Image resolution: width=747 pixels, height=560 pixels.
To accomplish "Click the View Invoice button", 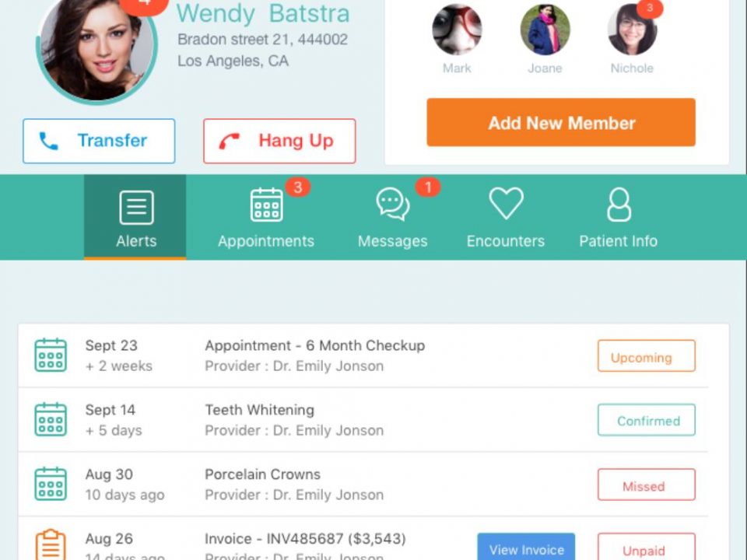I will [527, 547].
